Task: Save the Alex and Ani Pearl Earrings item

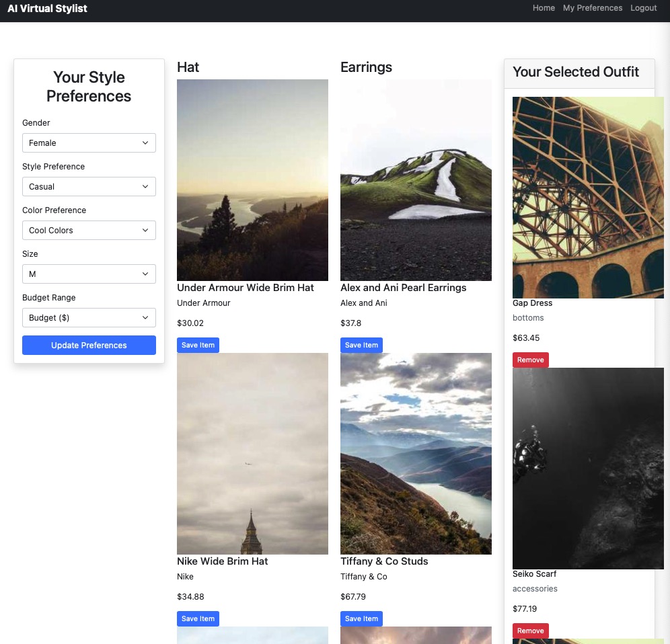Action: [x=361, y=345]
